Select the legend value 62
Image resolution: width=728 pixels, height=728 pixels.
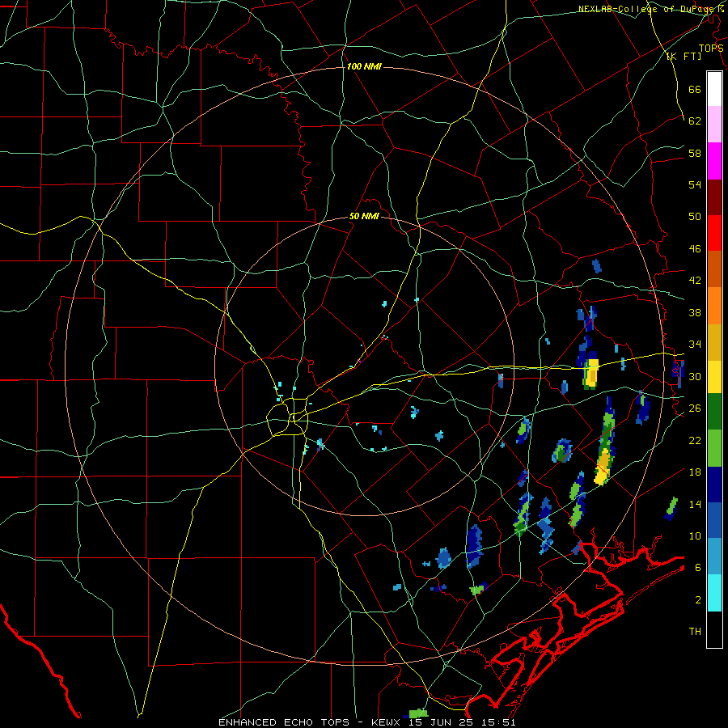pyautogui.click(x=695, y=121)
